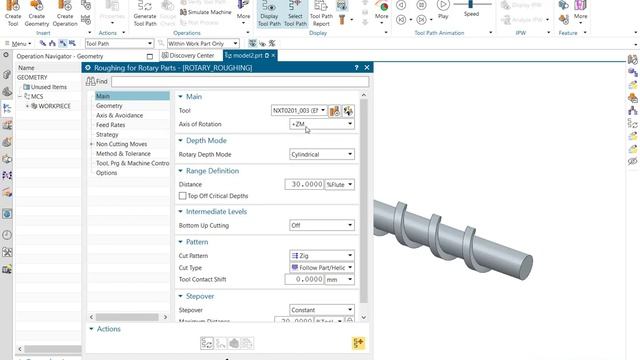Open Within Work Part Only scope dropdown

(203, 43)
